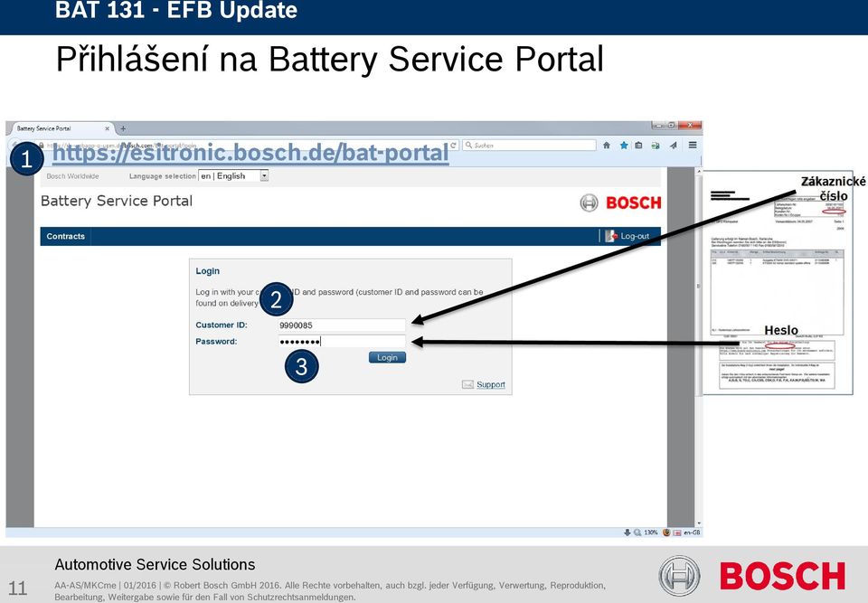Click the Log-out link in navigation bar
The width and height of the screenshot is (868, 603).
pyautogui.click(x=635, y=236)
